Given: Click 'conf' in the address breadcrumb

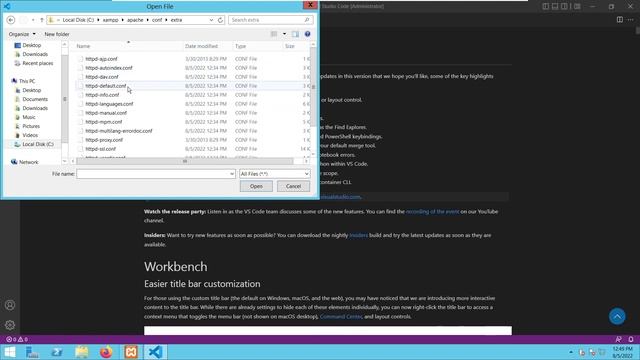Looking at the screenshot, I should (x=157, y=20).
